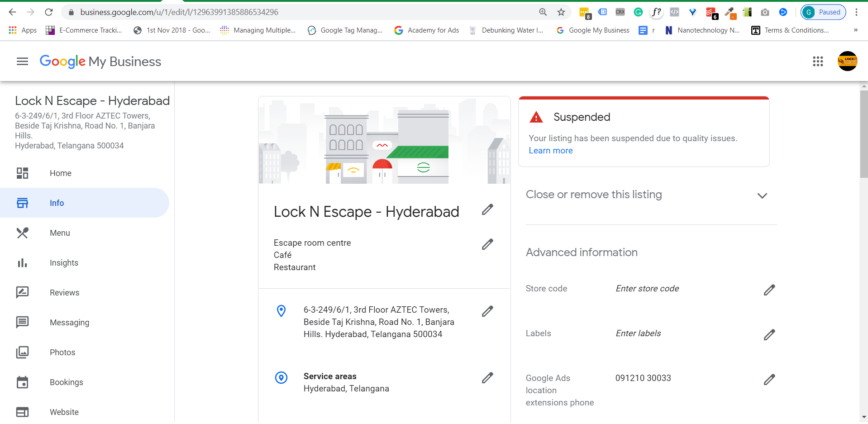Open the Photos section
The image size is (868, 424).
[x=85, y=353]
